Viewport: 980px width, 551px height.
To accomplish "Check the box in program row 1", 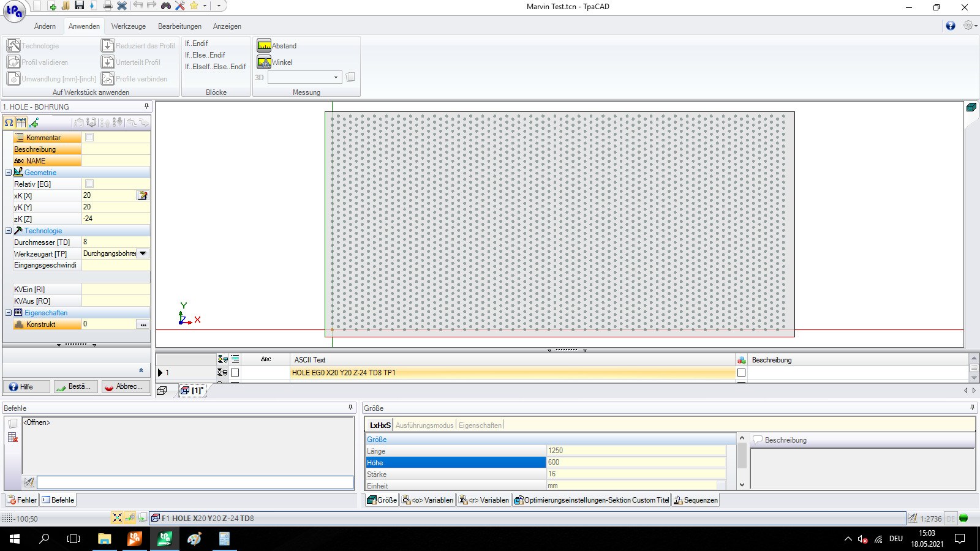I will (235, 373).
